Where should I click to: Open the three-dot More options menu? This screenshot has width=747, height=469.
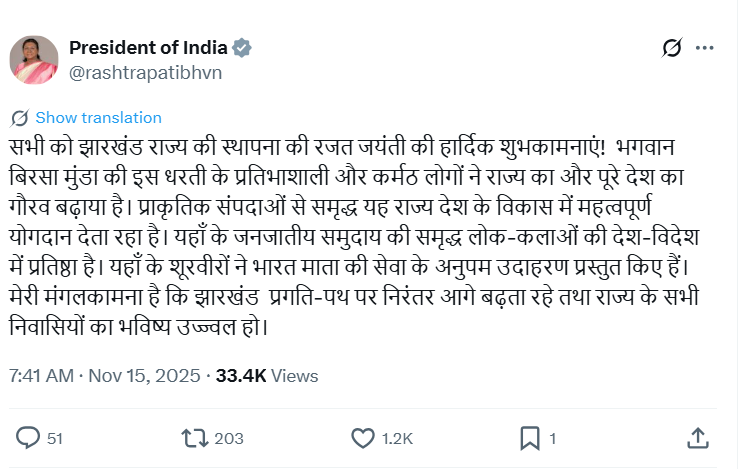(x=704, y=47)
